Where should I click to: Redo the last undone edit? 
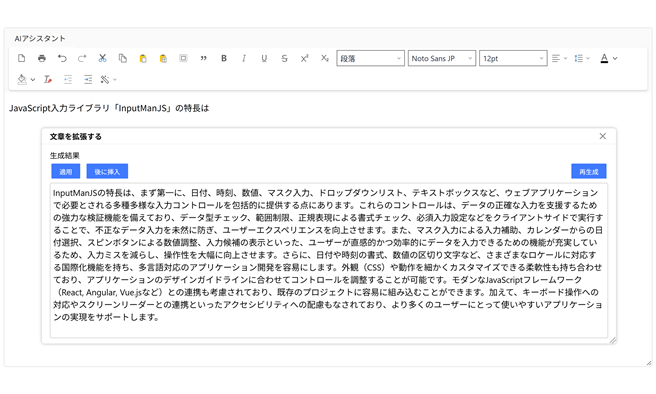click(82, 59)
